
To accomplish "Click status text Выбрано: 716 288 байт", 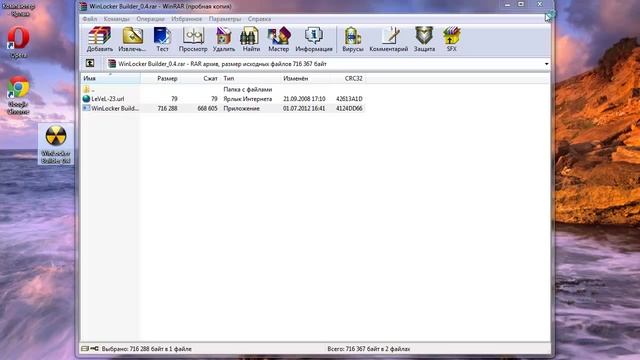I will [146, 349].
